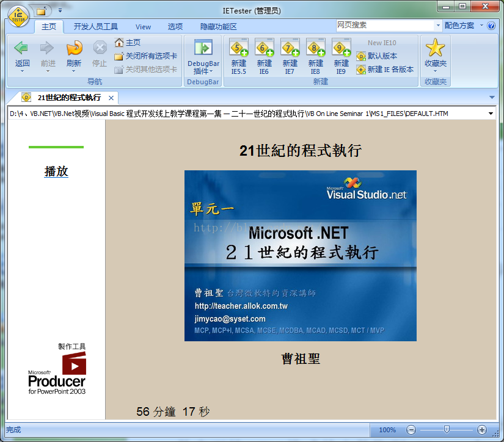The image size is (504, 442).
Task: Click the zoom in plus button
Action: (482, 430)
